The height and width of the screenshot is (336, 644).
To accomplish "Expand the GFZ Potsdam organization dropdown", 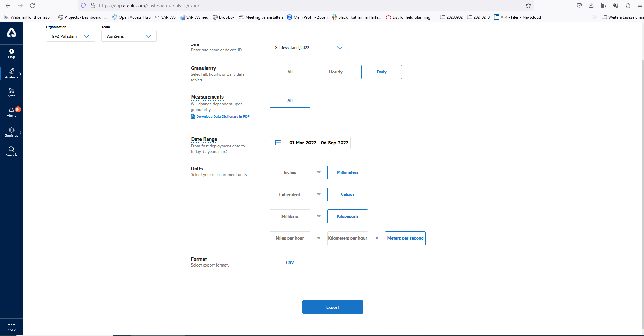I will click(70, 36).
